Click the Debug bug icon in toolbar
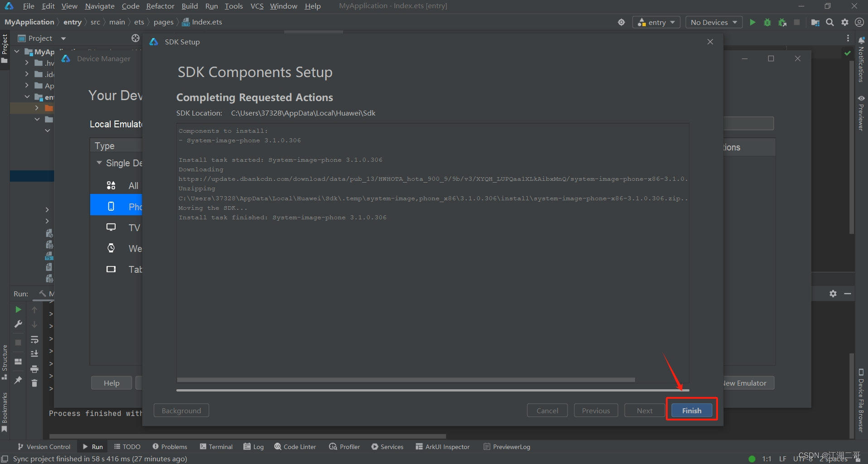Image resolution: width=868 pixels, height=464 pixels. [x=767, y=22]
